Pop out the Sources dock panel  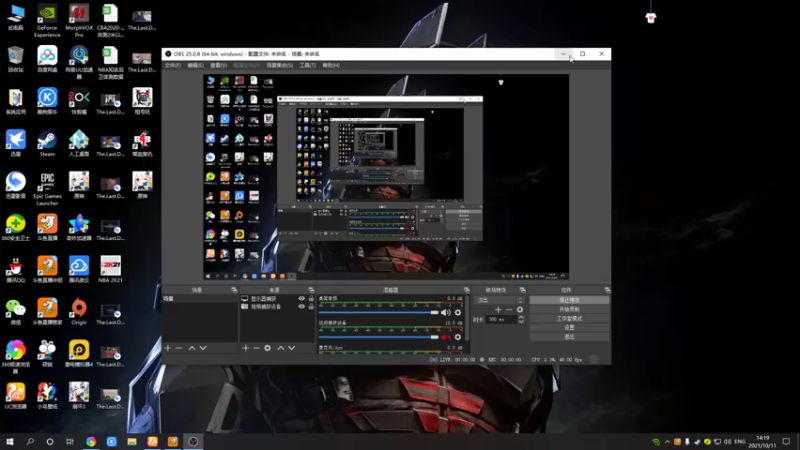click(x=311, y=290)
